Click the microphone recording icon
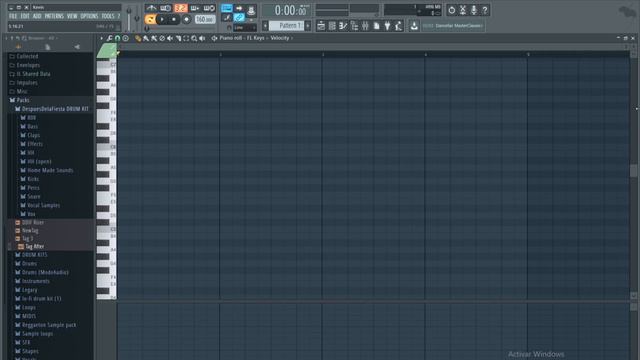This screenshot has height=360, width=640. coord(474,10)
